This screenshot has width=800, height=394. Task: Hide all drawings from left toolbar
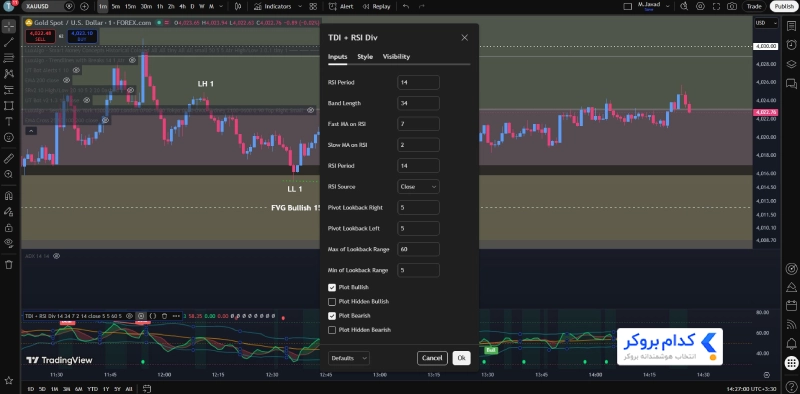point(9,243)
